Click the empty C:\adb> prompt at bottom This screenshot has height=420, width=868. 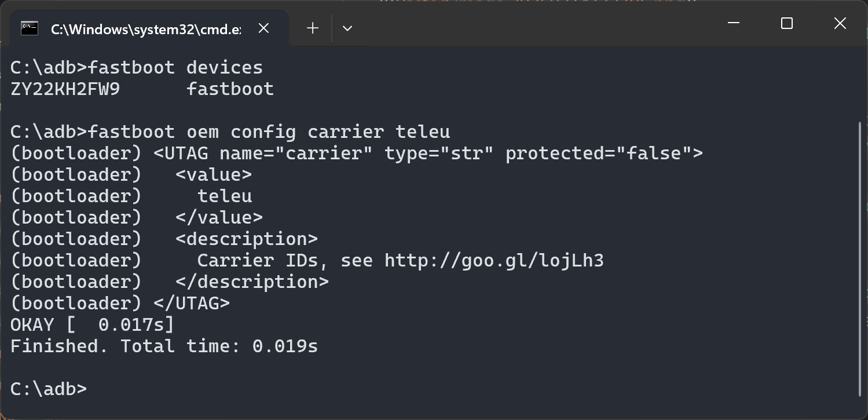(49, 389)
